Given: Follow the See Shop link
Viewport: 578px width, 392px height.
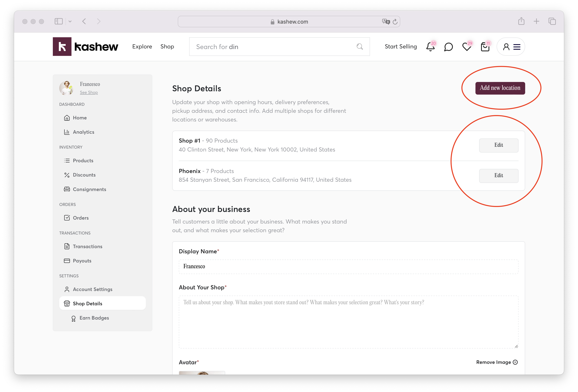Looking at the screenshot, I should (x=89, y=92).
